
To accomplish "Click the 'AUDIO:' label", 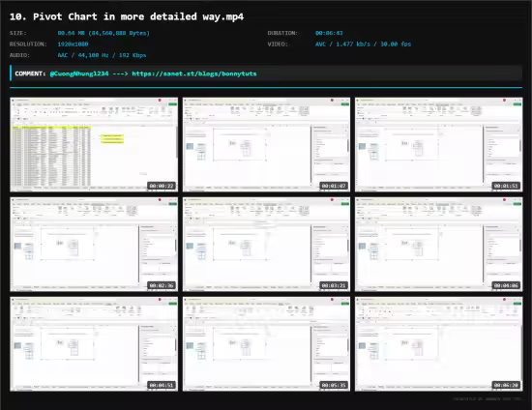I will 19,55.
